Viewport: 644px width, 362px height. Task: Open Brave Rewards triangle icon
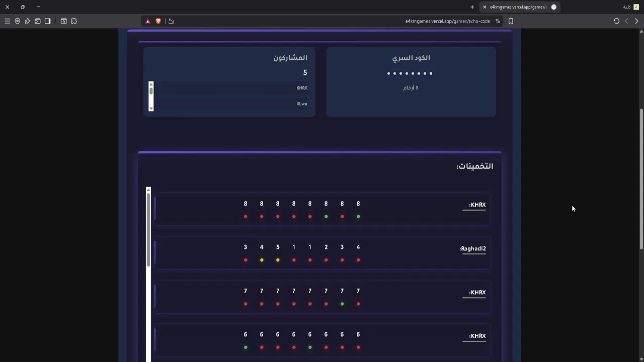[147, 21]
